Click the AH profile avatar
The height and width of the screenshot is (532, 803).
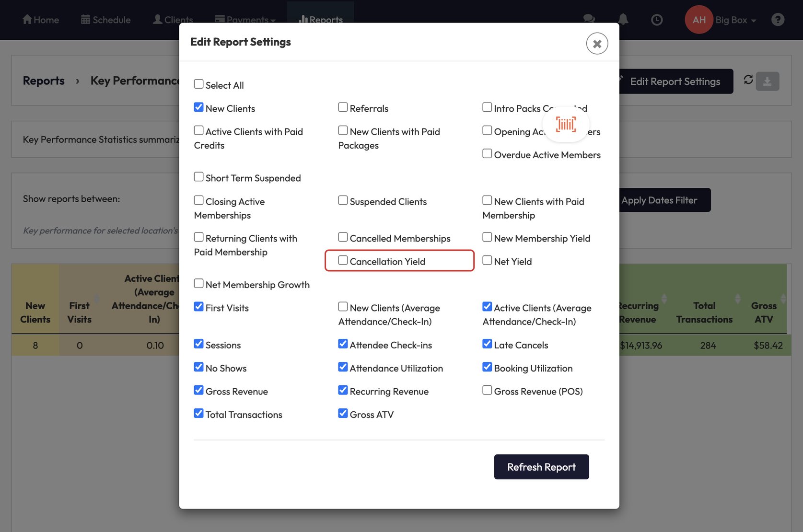(698, 20)
